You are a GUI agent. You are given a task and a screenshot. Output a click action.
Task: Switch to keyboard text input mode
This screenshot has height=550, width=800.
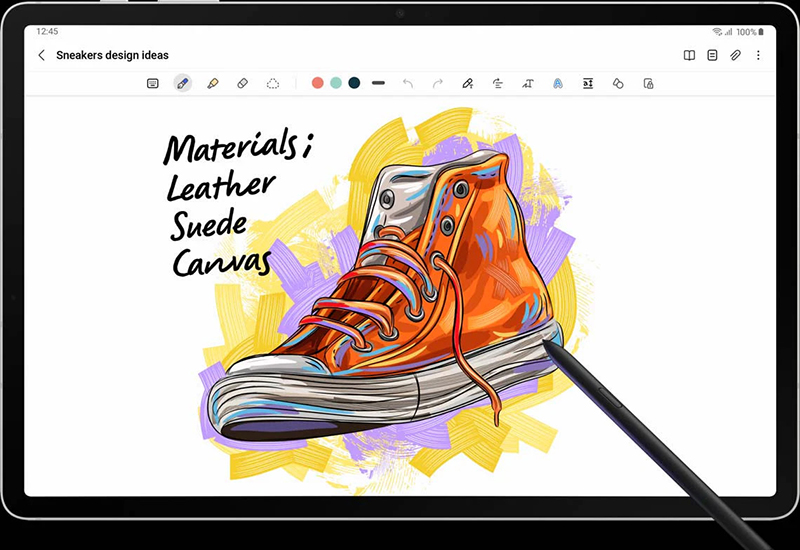pos(153,83)
